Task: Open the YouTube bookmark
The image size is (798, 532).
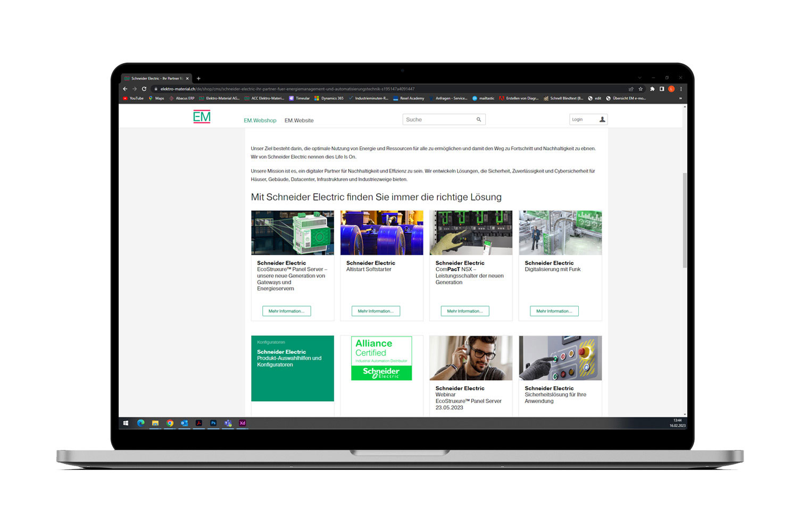Action: [x=134, y=98]
